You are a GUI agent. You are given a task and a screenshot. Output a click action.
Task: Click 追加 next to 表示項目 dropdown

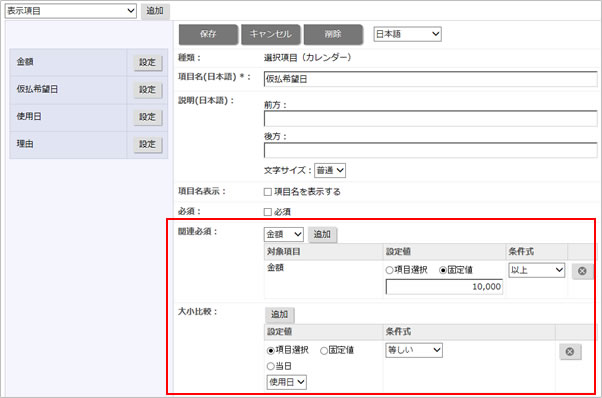click(155, 11)
